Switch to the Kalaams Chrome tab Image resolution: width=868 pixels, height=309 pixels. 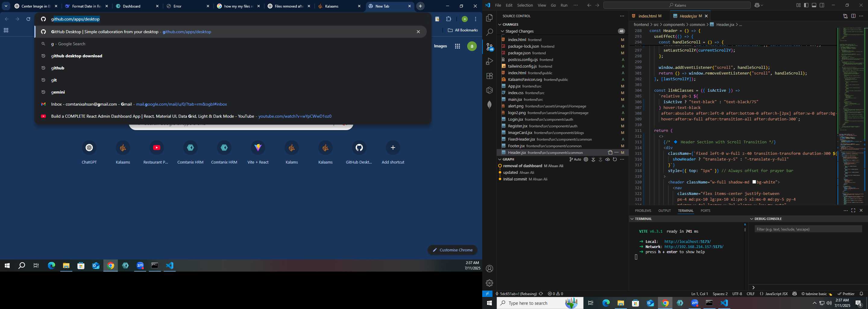(339, 6)
